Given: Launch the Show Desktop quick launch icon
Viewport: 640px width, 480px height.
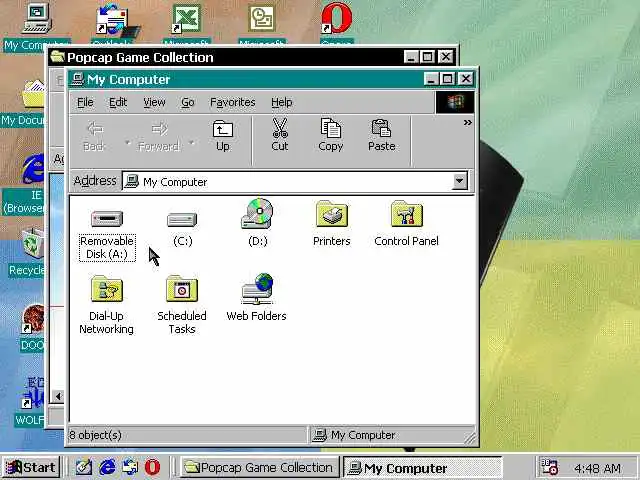Looking at the screenshot, I should (84, 467).
